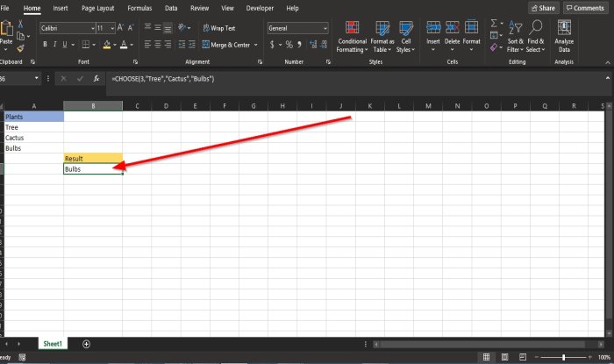Toggle Underline formatting
Screen dimensions: 614x364
(x=65, y=45)
